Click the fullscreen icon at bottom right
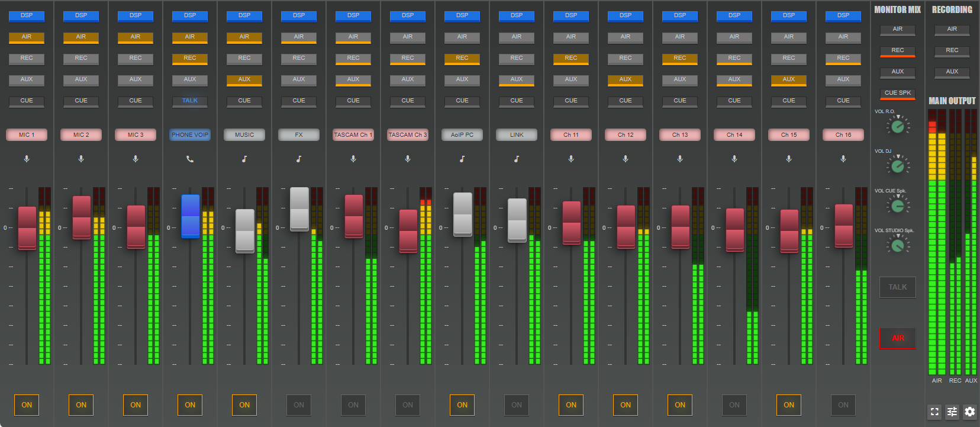980x427 pixels. [x=934, y=412]
